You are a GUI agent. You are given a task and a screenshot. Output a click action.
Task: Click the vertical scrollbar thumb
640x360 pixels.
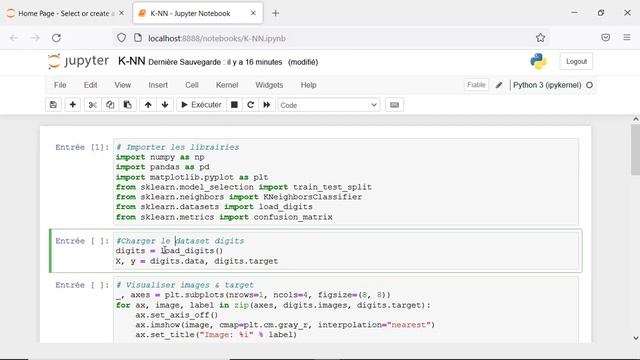pyautogui.click(x=636, y=150)
